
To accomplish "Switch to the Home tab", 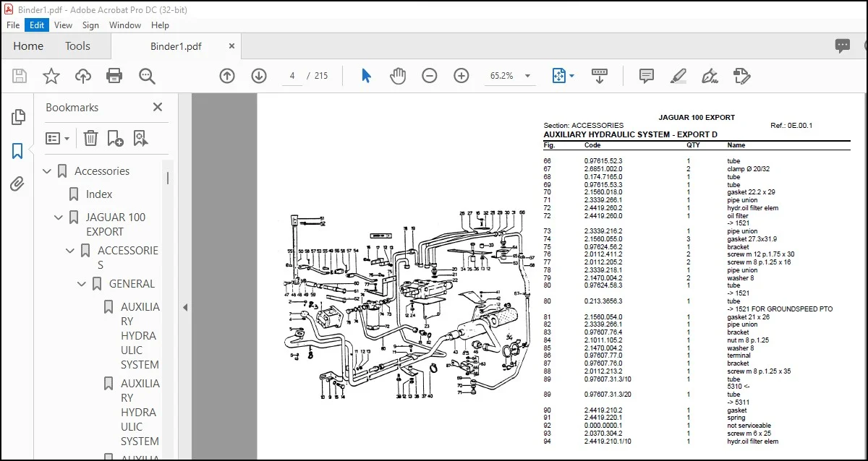I will pos(28,46).
